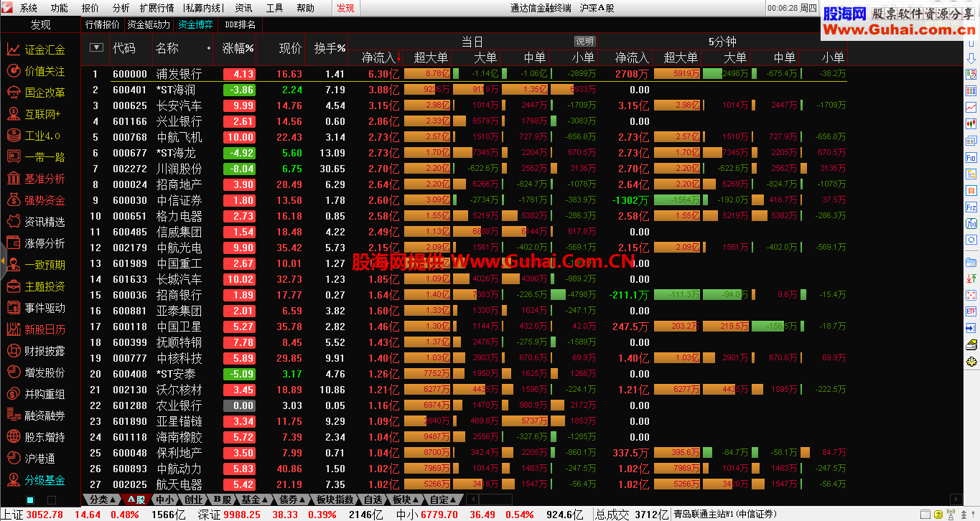
Task: Toggle the cyan square at sidebar bottom
Action: (30, 500)
